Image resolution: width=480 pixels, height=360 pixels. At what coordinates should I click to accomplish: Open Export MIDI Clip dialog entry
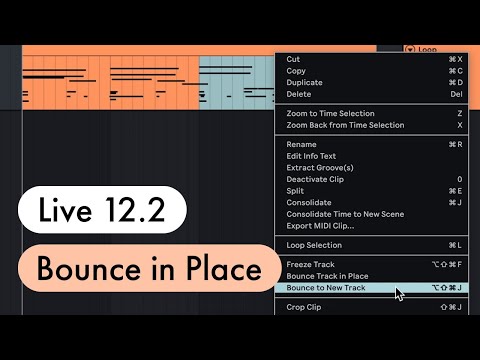tap(371, 226)
